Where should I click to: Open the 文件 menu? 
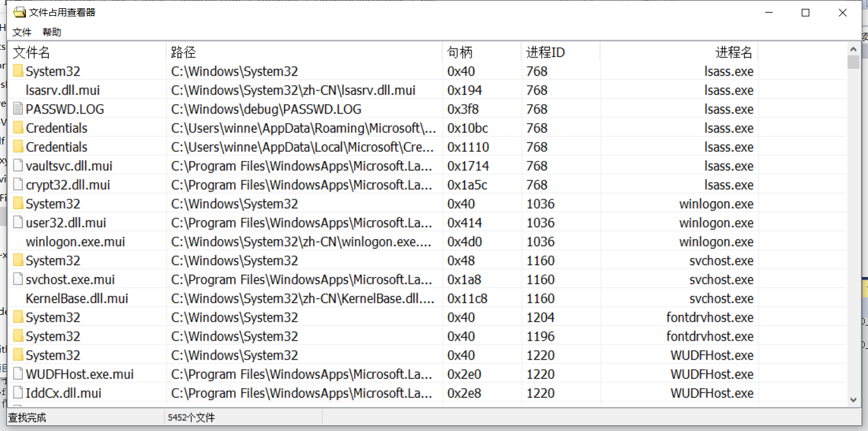[22, 32]
